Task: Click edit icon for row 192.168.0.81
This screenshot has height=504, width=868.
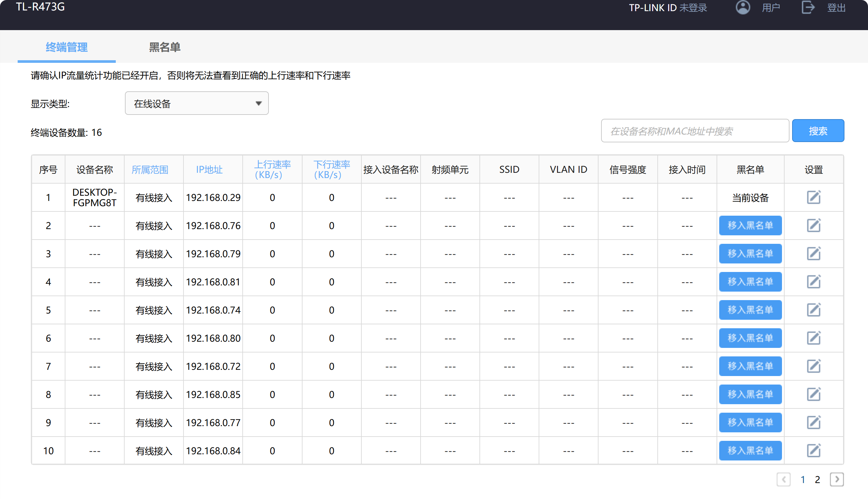Action: 814,282
